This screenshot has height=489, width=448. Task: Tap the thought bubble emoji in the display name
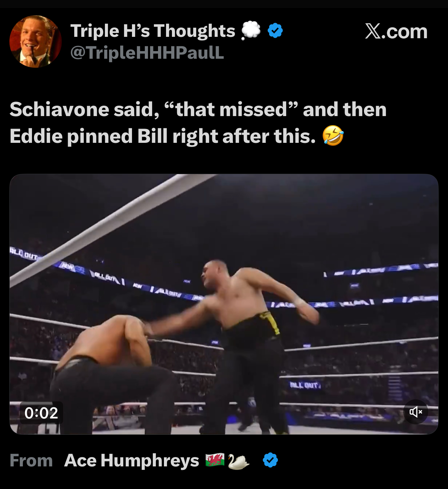coord(251,30)
